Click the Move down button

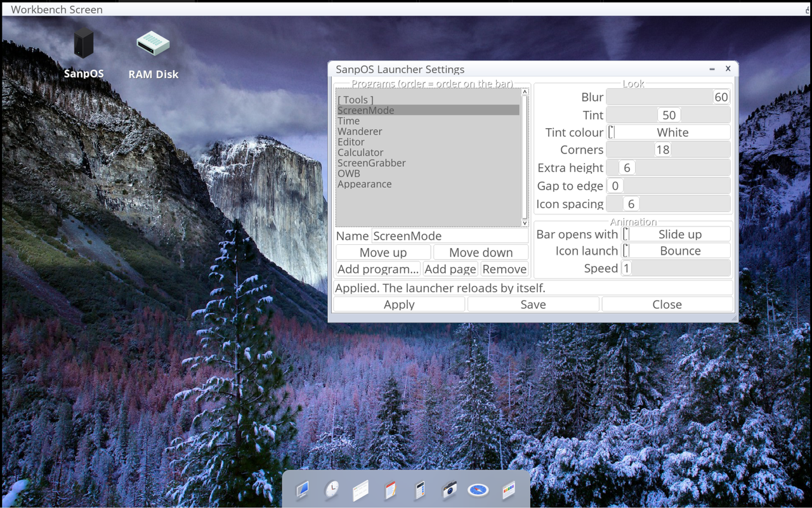pos(481,252)
